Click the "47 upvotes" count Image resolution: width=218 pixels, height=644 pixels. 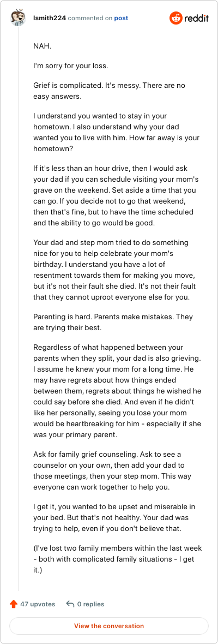click(x=38, y=604)
